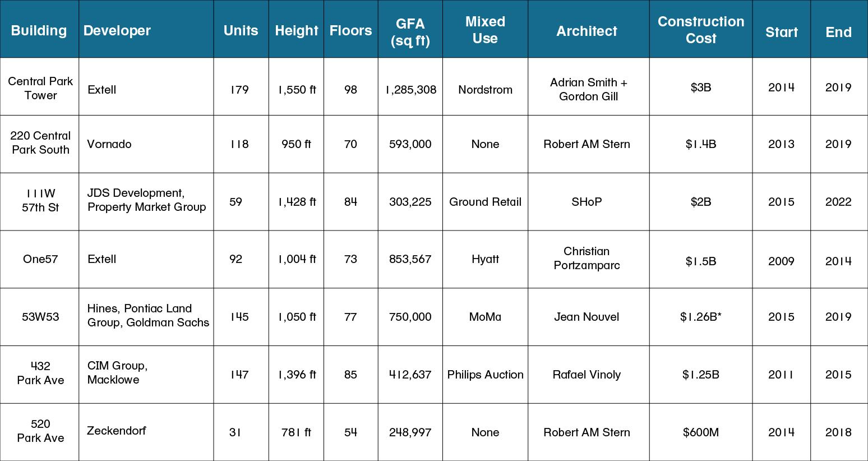Click the One57 building cell
This screenshot has height=461, width=868.
click(40, 259)
